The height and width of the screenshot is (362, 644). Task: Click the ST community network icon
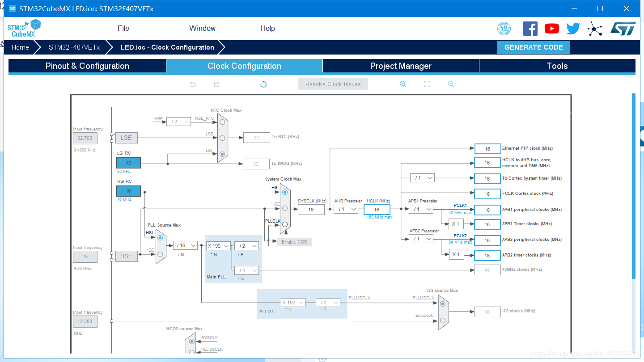point(595,29)
